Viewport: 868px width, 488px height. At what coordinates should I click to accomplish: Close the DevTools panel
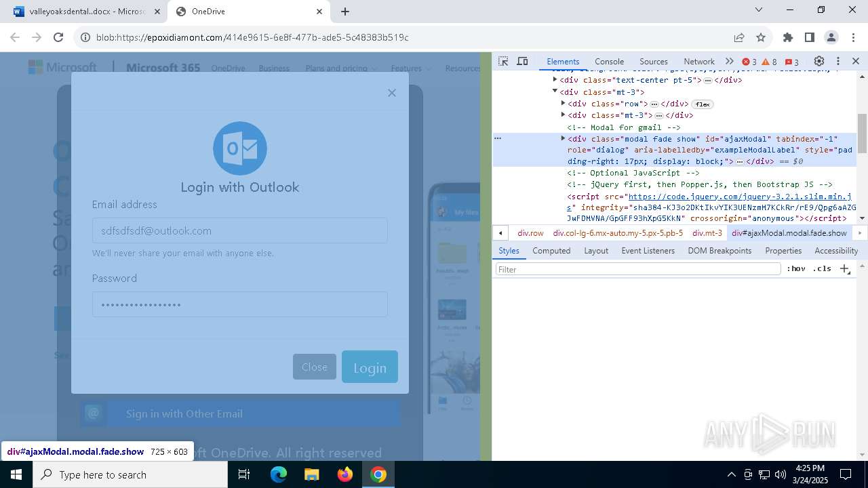[x=856, y=61]
